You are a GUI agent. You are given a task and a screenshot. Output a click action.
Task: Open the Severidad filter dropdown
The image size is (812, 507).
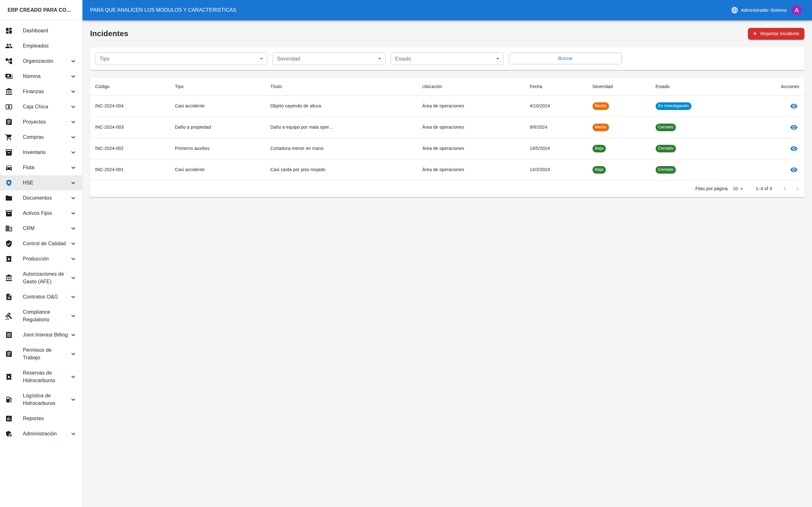[x=329, y=59]
